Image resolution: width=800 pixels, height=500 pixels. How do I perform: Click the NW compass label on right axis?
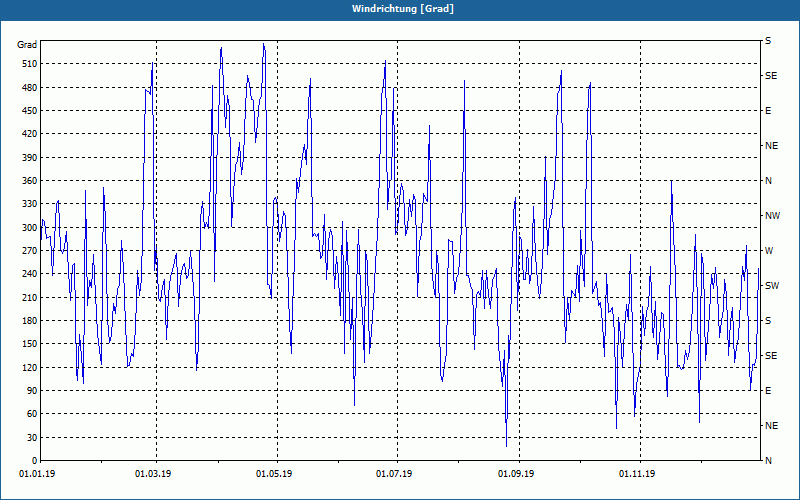click(772, 216)
